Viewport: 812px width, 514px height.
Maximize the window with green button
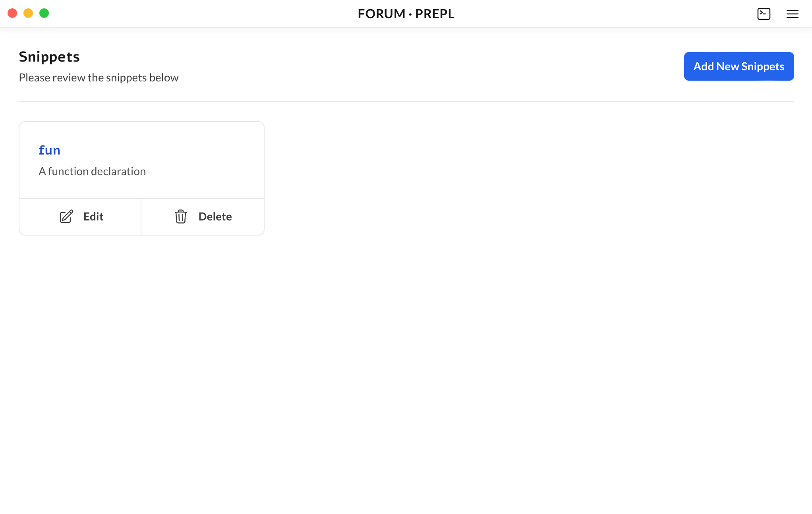pyautogui.click(x=44, y=13)
